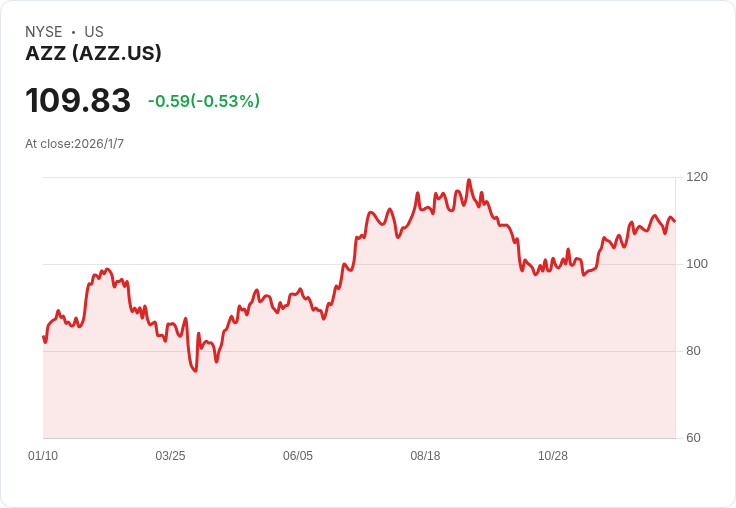Select the 01/10 date on x-axis
Viewport: 736px width, 508px height.
coord(43,456)
